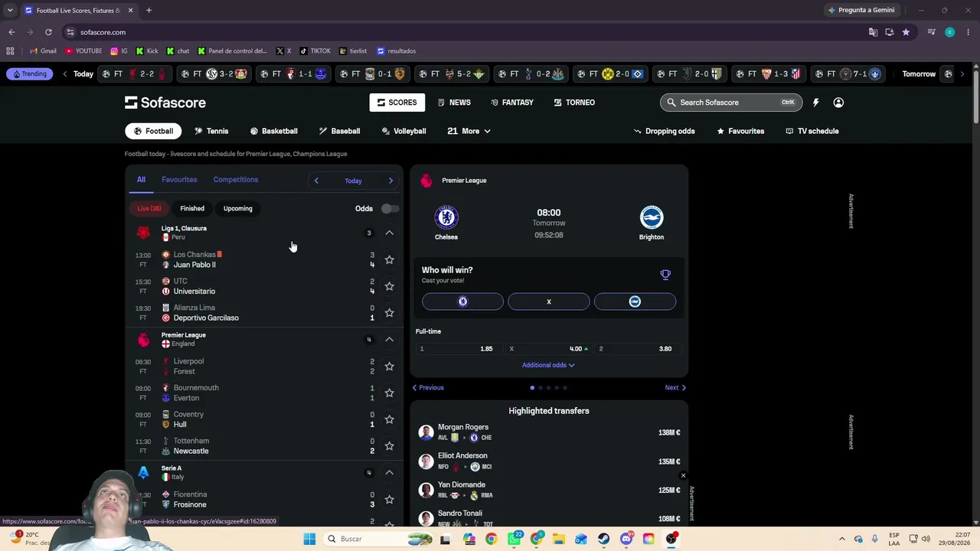980x551 pixels.
Task: Open WhatsApp from the taskbar
Action: point(514,539)
